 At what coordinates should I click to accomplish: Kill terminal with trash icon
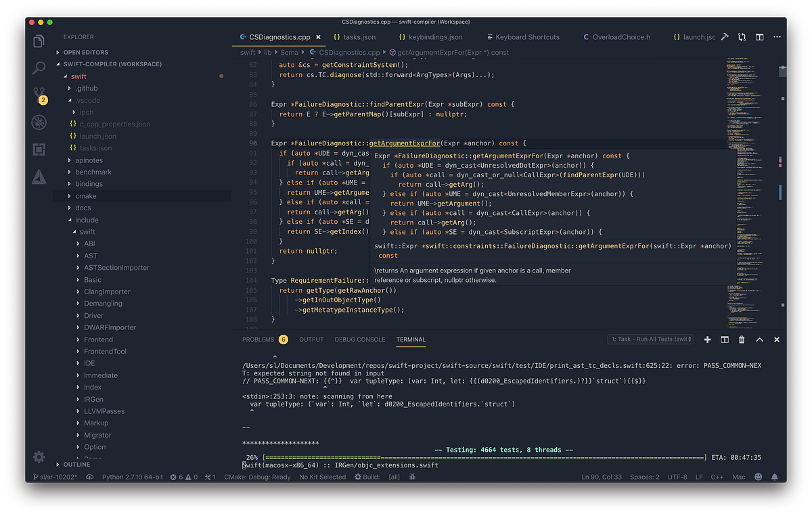[742, 339]
